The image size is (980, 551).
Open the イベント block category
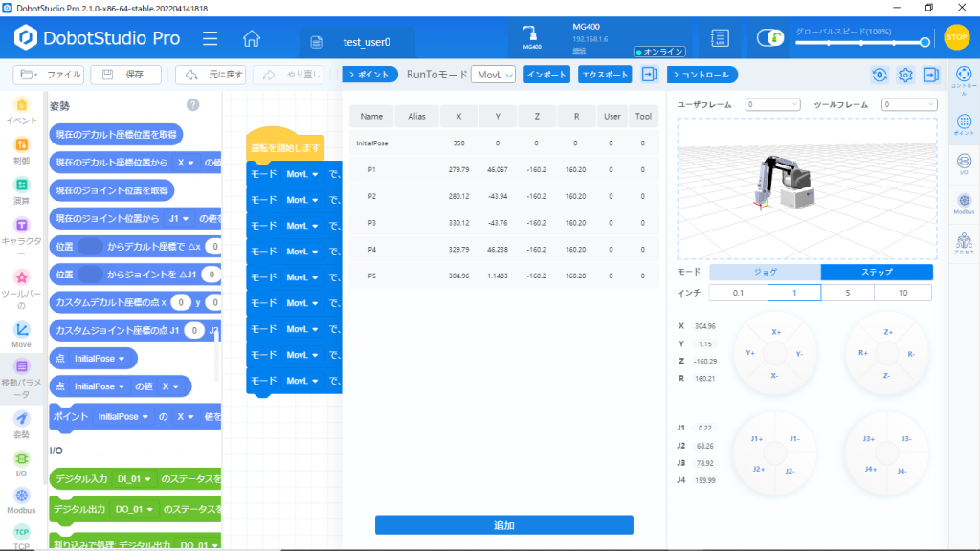tap(22, 111)
